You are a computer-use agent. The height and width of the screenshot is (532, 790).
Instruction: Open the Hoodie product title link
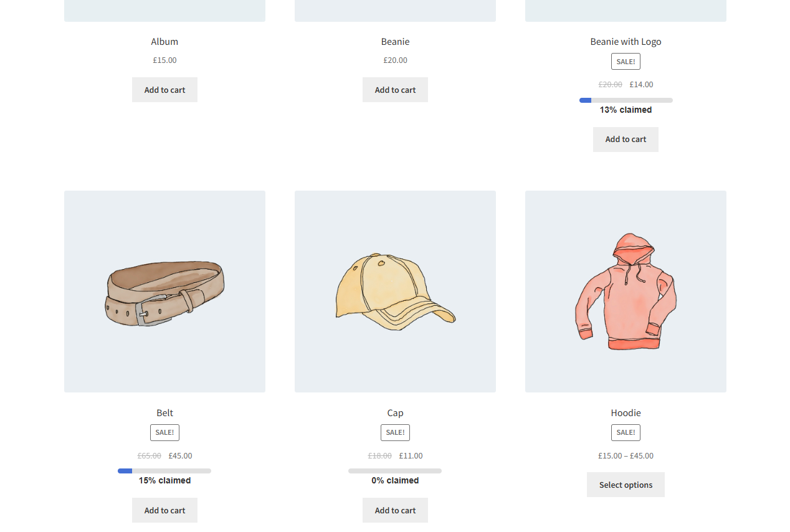pos(626,413)
